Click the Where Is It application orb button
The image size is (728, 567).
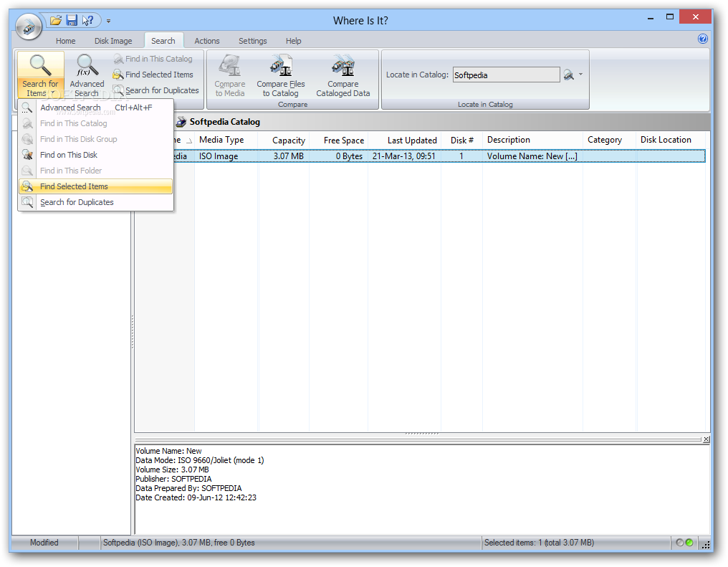tap(29, 28)
